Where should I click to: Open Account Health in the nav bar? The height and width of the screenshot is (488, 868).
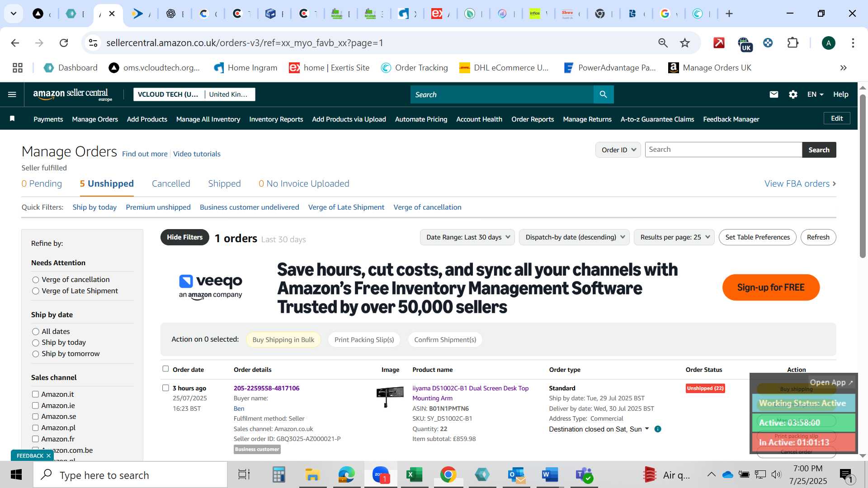tap(479, 119)
